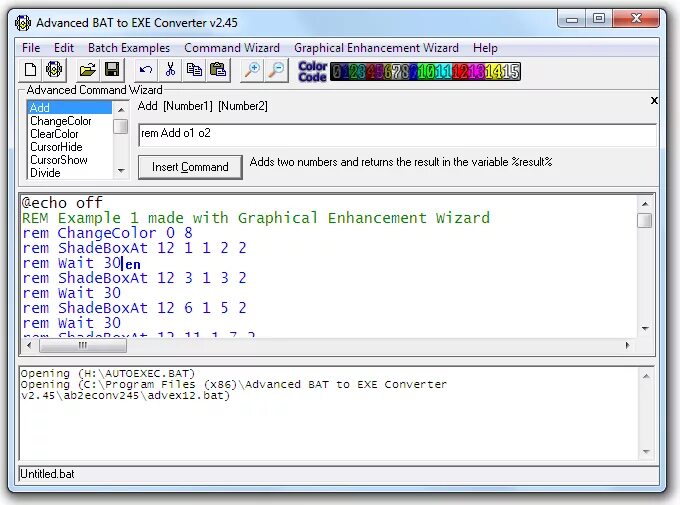Click the 'rem ShadeBoxAt 12 6 1 5 2' line
The width and height of the screenshot is (680, 505).
(x=134, y=308)
